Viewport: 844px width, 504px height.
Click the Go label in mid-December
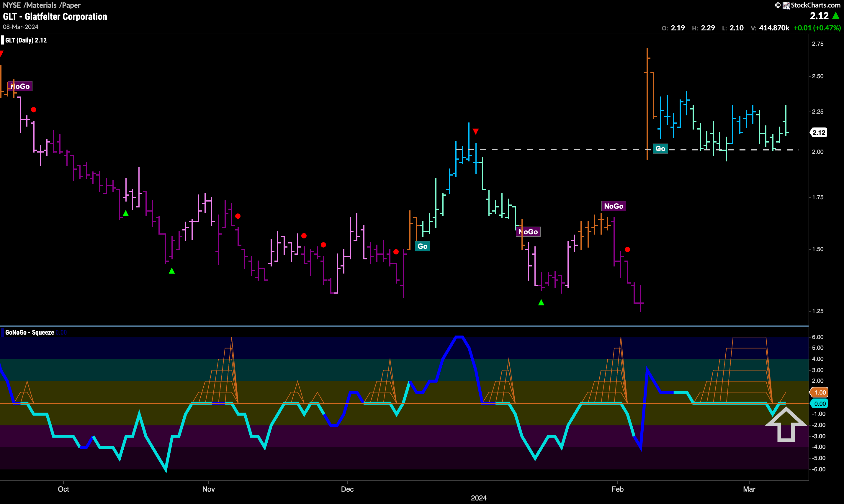click(422, 246)
